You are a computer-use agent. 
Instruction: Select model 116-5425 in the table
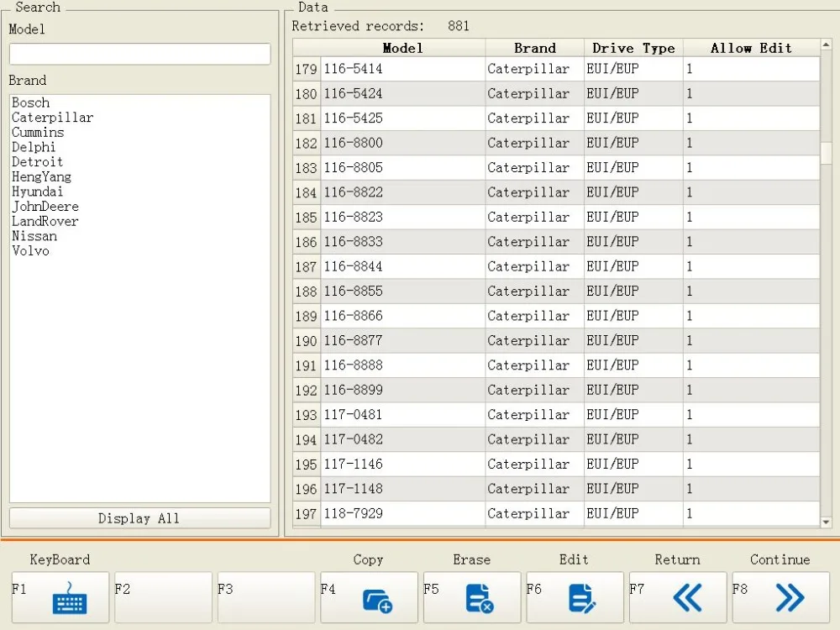[403, 118]
